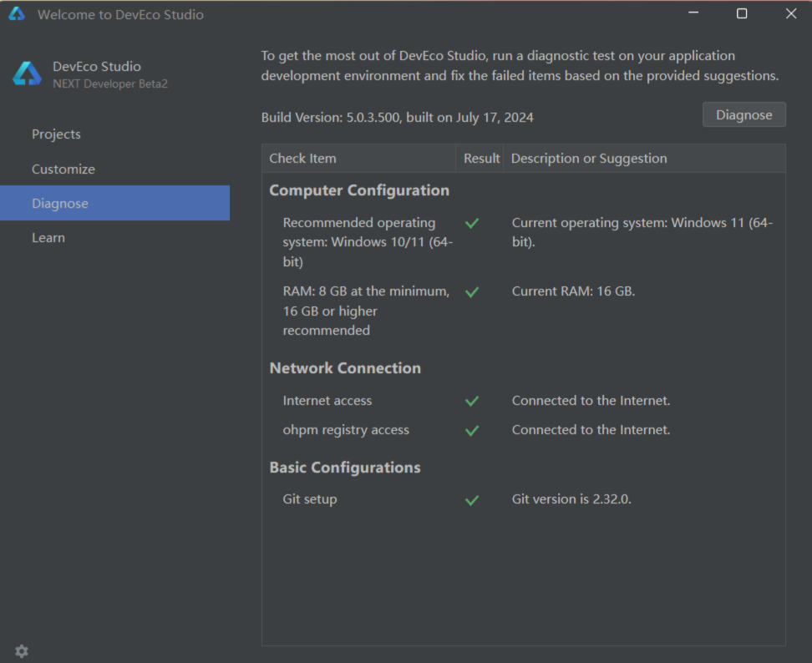Click the Current RAM 16 GB text
Screen dimensions: 812x663
(x=573, y=291)
